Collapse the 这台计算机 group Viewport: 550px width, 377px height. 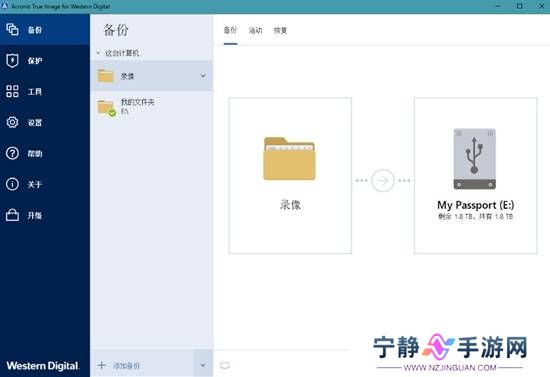[98, 53]
